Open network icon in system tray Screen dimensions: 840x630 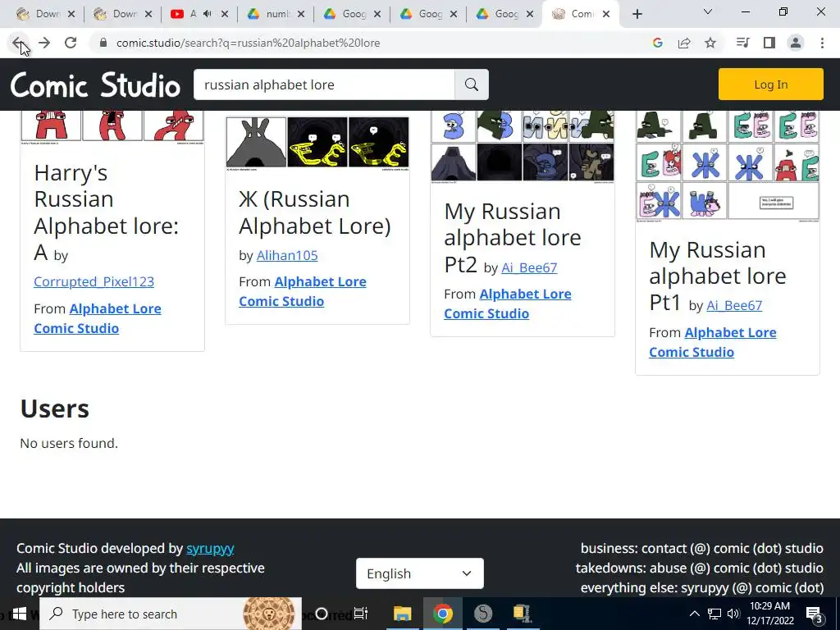(x=714, y=614)
